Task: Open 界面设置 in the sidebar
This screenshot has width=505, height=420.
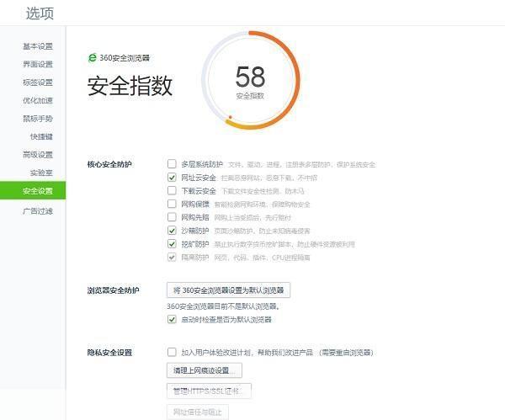Action: click(x=38, y=65)
